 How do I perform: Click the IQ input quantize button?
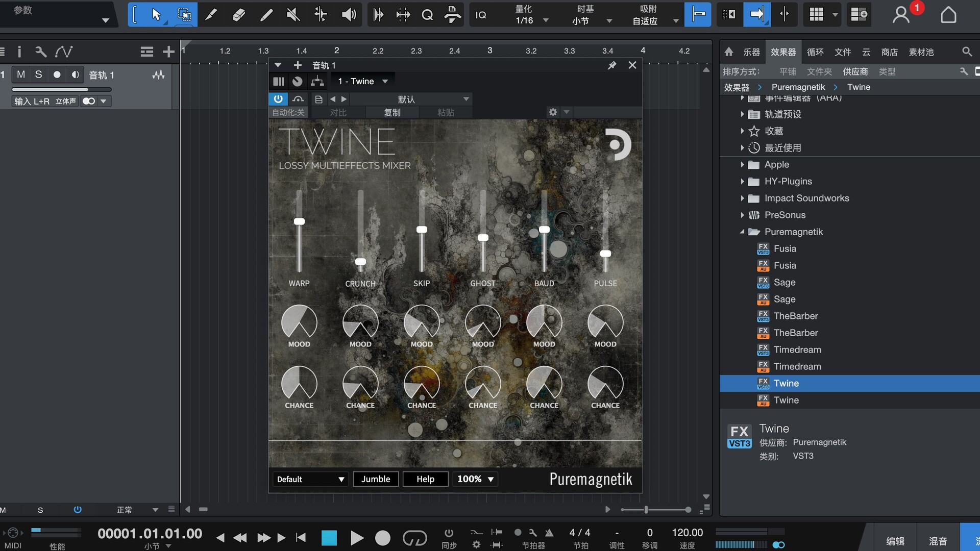pos(481,15)
